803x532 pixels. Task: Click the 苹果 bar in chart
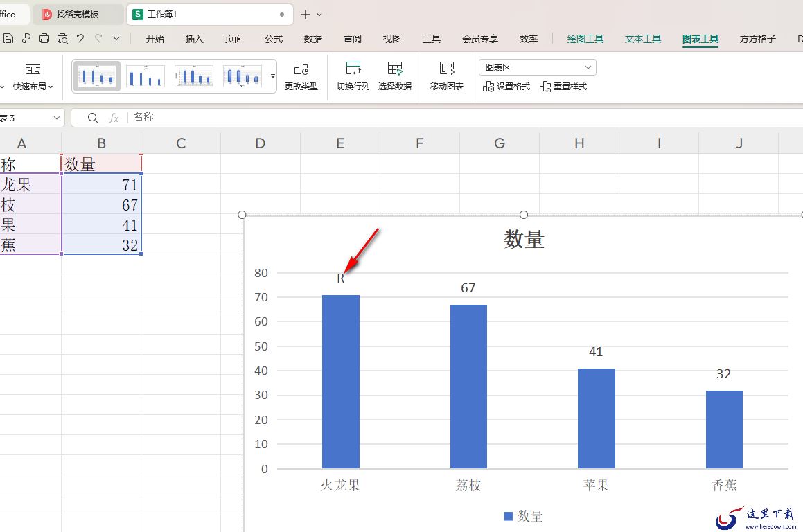click(x=596, y=418)
